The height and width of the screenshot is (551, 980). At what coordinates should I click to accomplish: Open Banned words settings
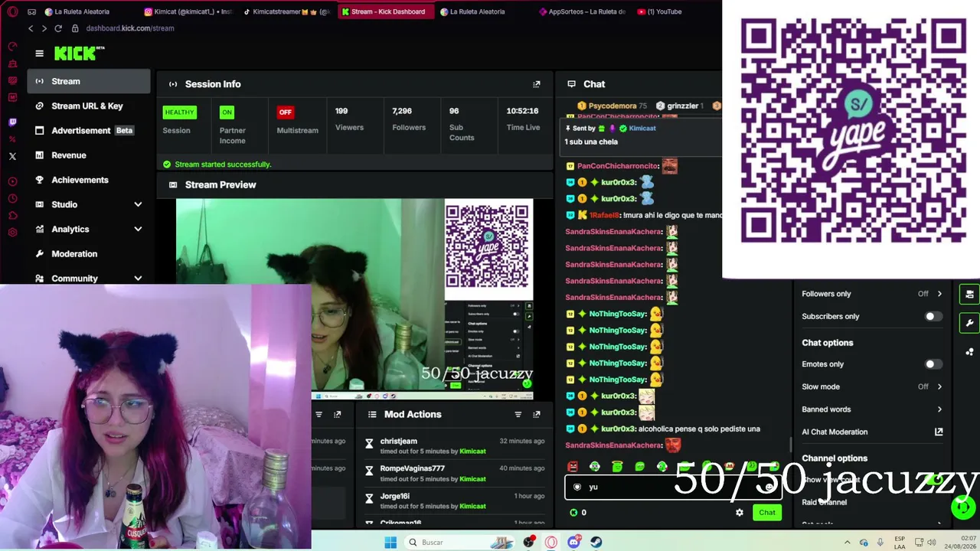872,409
